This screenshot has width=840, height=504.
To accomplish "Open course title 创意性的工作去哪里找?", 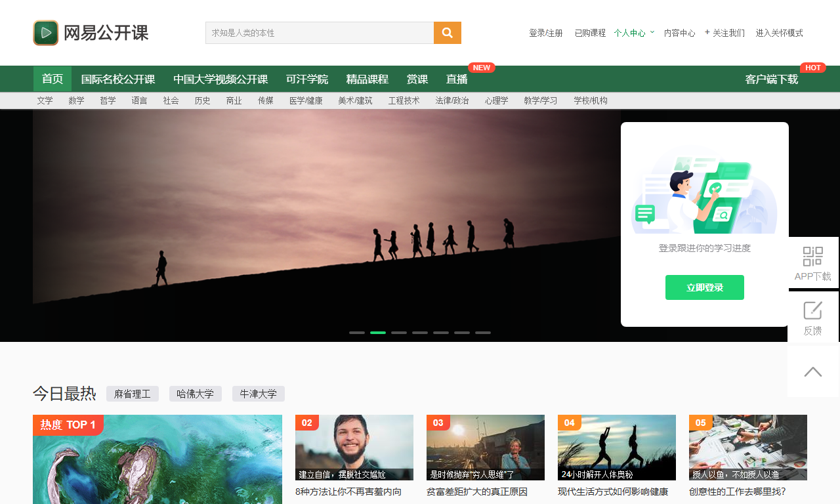I will point(738,492).
